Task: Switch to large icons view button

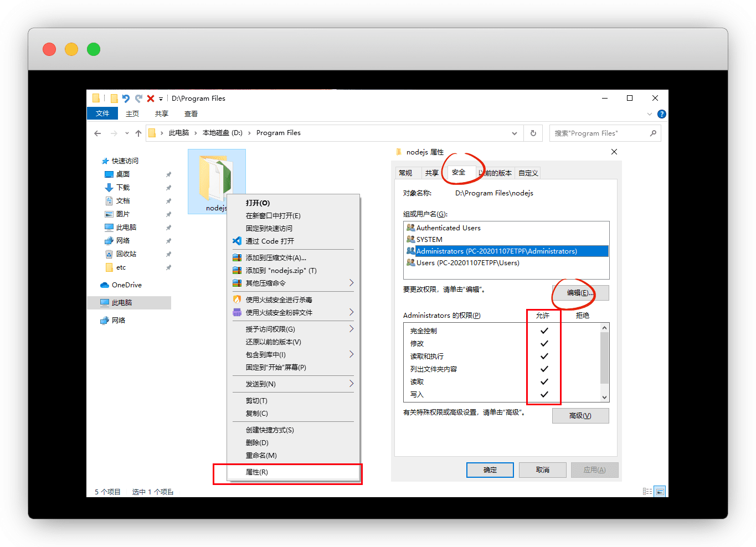Action: point(659,492)
